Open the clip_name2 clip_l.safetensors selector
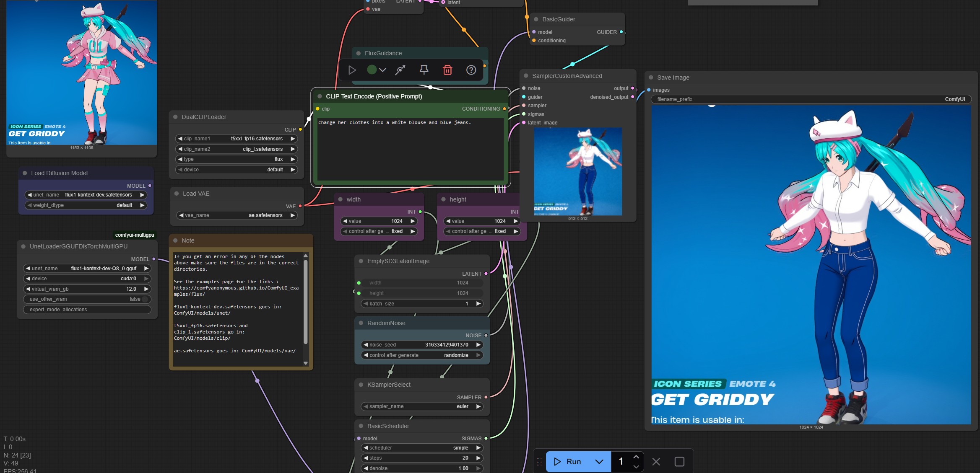980x473 pixels. pyautogui.click(x=237, y=149)
